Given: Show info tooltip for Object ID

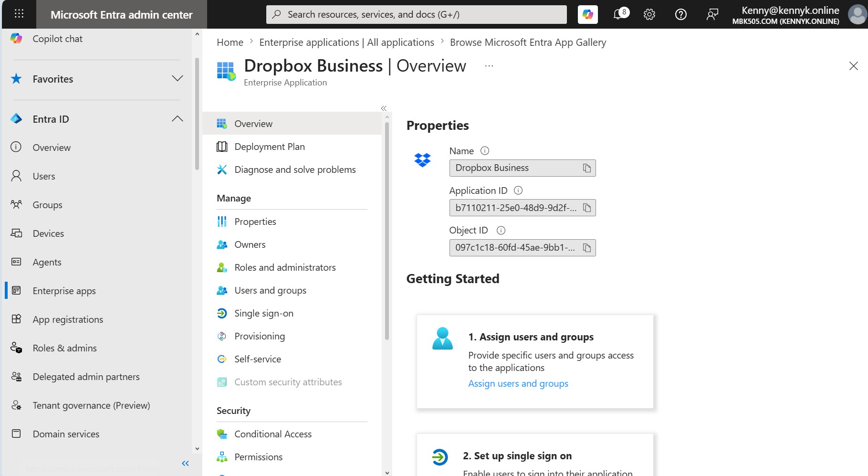Looking at the screenshot, I should [501, 230].
